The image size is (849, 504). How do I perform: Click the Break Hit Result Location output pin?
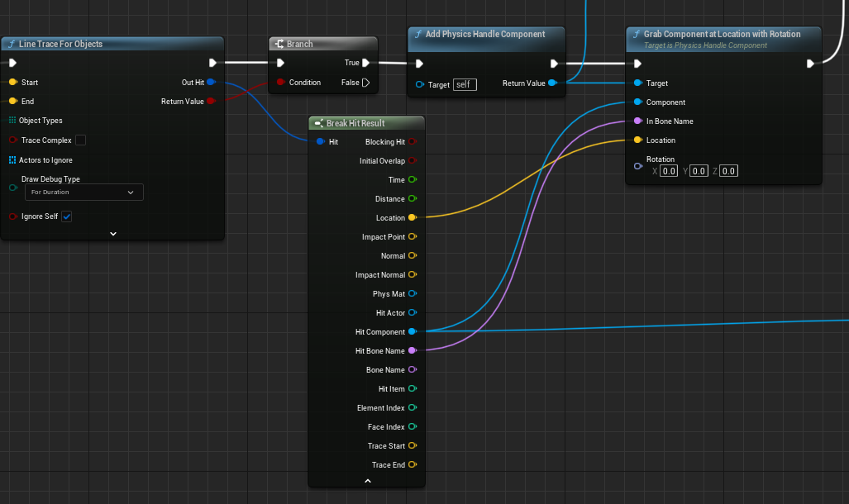pos(413,217)
